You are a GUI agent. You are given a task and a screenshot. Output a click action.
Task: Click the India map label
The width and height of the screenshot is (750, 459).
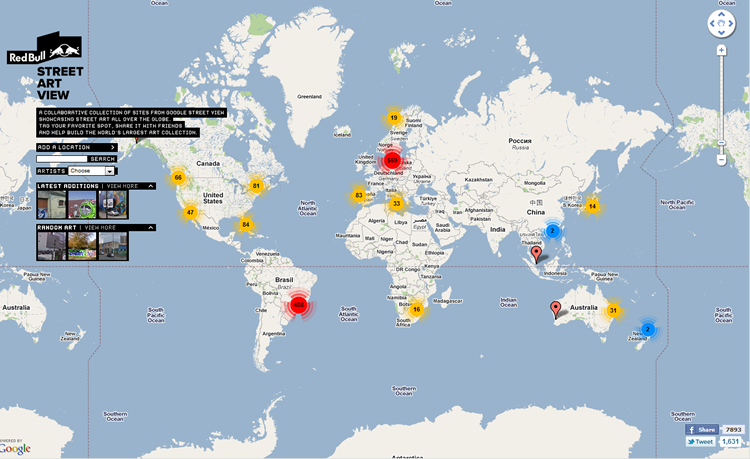pyautogui.click(x=497, y=230)
